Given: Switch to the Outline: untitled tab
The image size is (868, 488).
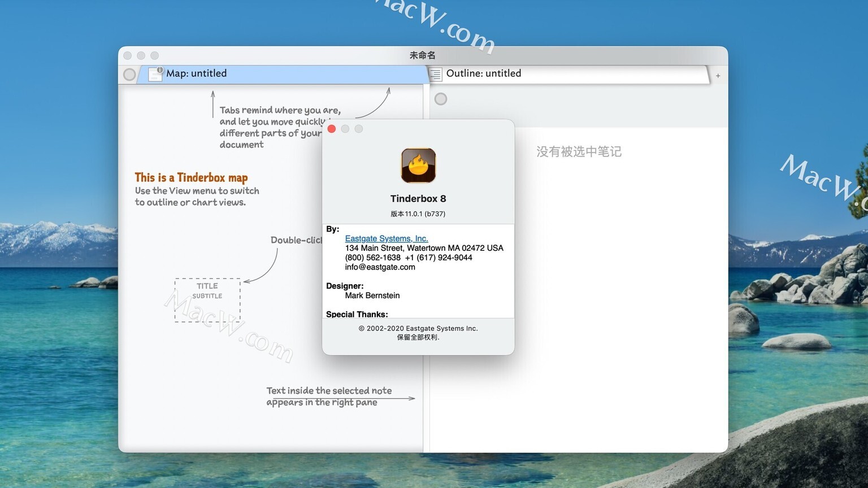Looking at the screenshot, I should coord(568,74).
